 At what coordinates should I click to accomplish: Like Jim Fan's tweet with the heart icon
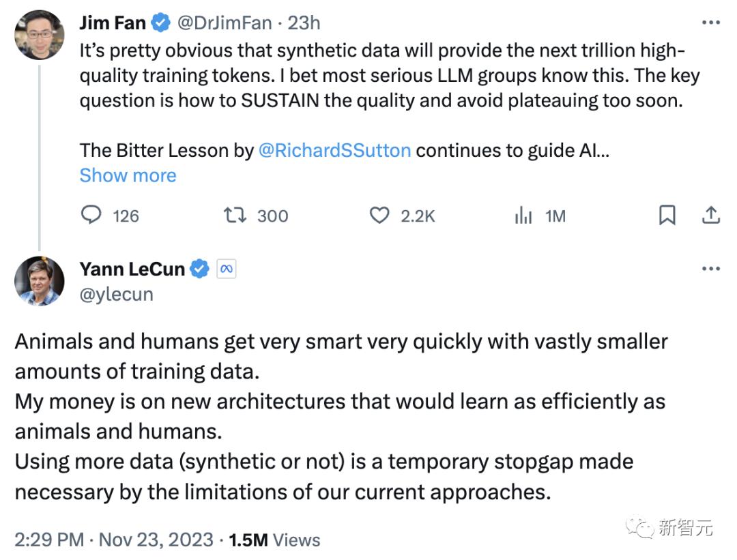click(x=379, y=216)
